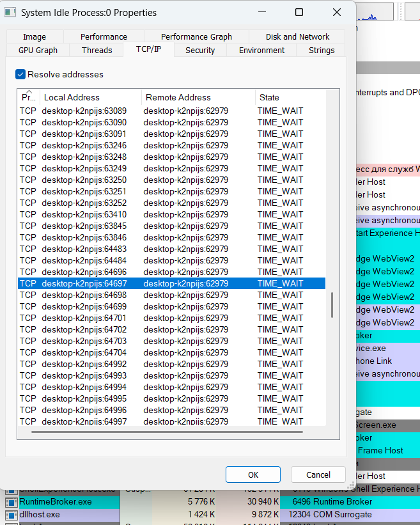The image size is (420, 525).
Task: Click the OK button
Action: [x=253, y=474]
